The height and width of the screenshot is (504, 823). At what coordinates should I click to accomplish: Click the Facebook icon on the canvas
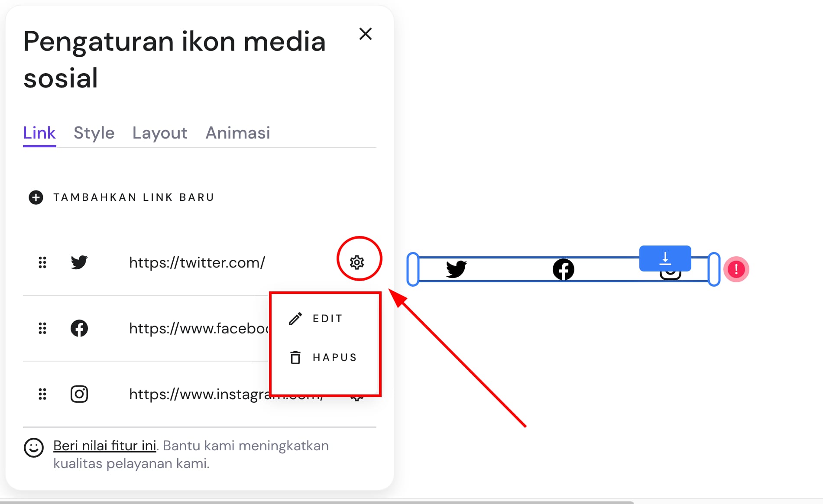(x=563, y=269)
